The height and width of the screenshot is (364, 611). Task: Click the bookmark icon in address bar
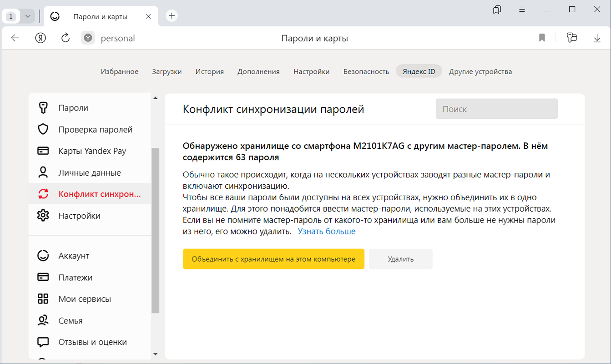point(542,38)
